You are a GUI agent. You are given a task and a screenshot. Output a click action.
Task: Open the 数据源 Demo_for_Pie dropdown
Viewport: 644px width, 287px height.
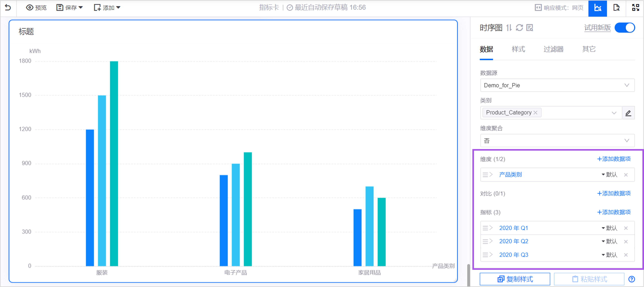click(557, 85)
